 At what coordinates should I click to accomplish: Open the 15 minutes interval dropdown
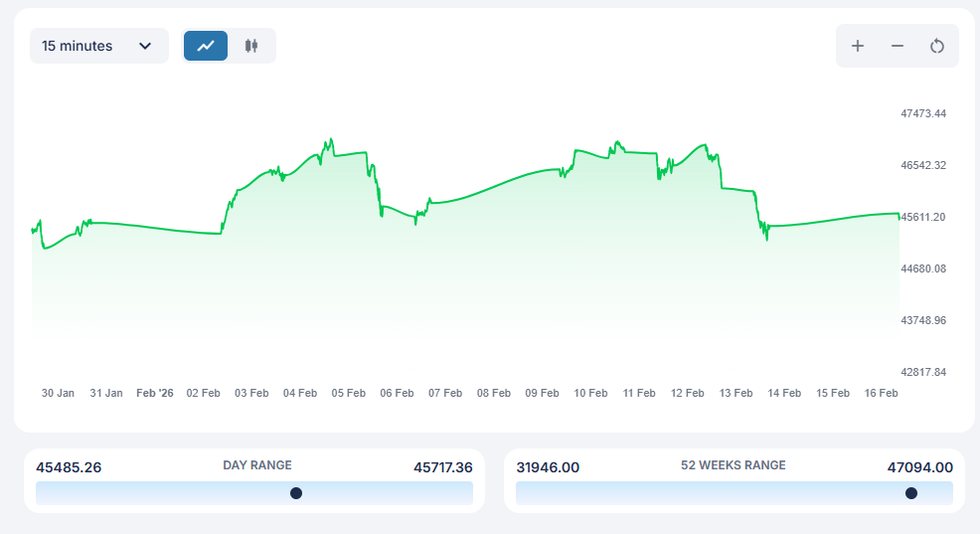(98, 46)
